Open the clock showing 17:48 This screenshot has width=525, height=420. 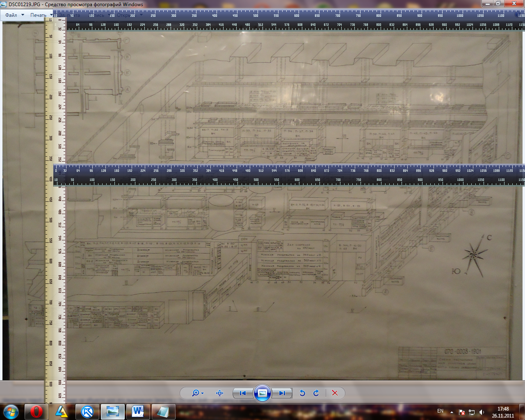(x=503, y=412)
